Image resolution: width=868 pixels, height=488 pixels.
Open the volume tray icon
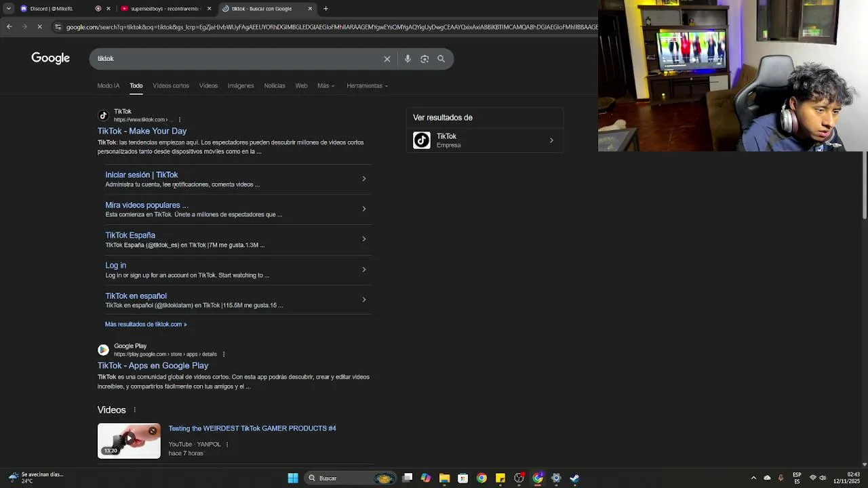coord(823,478)
